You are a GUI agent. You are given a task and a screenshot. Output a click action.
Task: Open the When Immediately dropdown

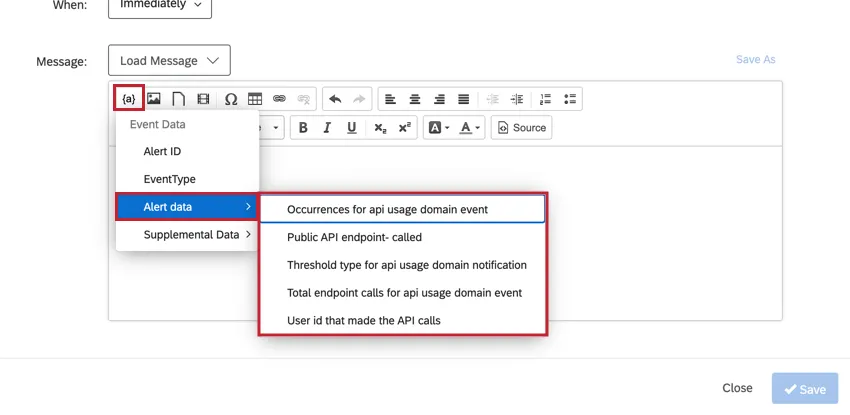(160, 5)
